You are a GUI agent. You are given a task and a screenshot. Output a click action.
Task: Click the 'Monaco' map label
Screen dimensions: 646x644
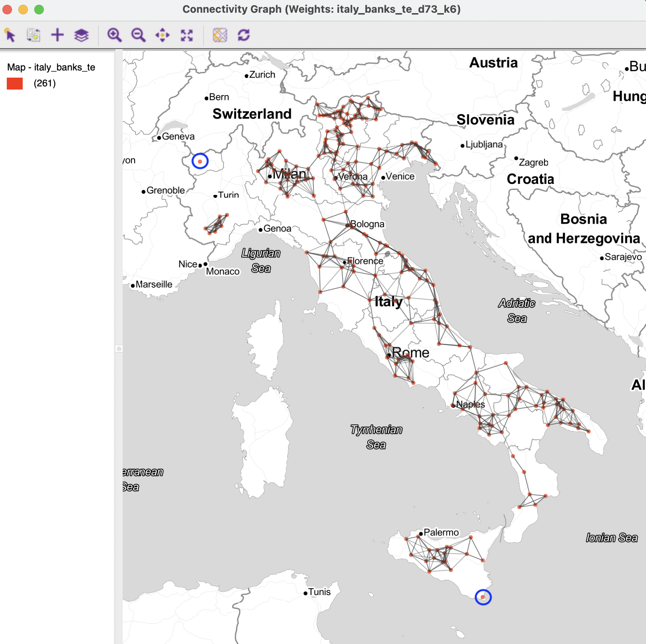(223, 271)
